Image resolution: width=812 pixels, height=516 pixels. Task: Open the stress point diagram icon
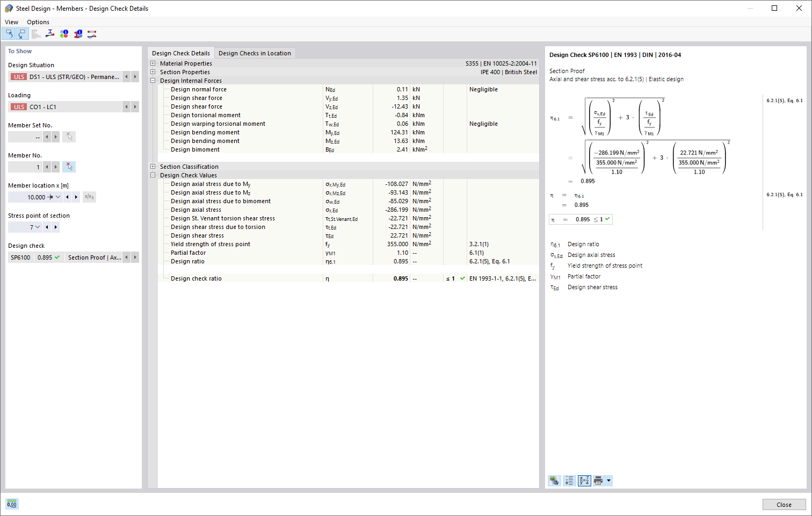tap(50, 33)
